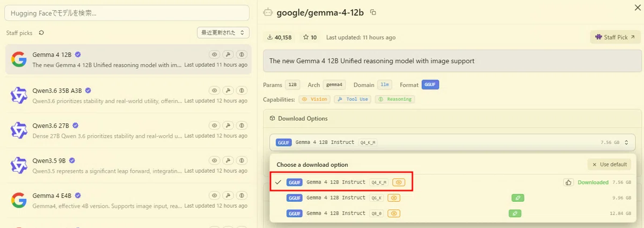Click the Domain llm badge

pos(384,85)
